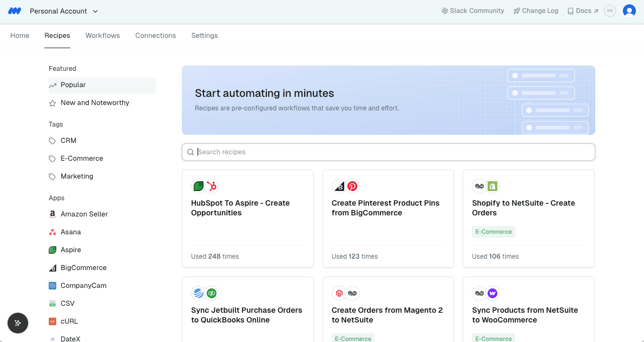Select Amazon Seller app label
Viewport: 644px width, 342px height.
(84, 214)
